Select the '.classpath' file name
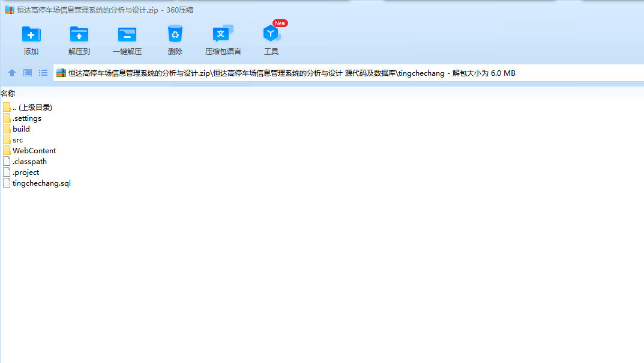The width and height of the screenshot is (644, 363). (29, 162)
